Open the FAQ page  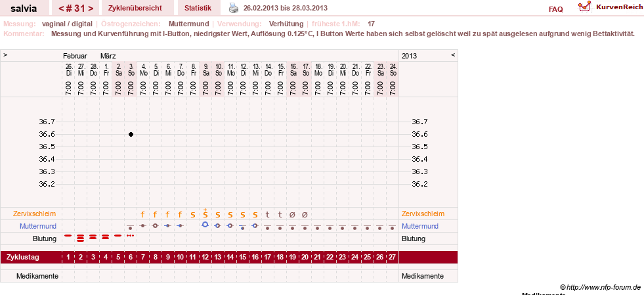[555, 9]
